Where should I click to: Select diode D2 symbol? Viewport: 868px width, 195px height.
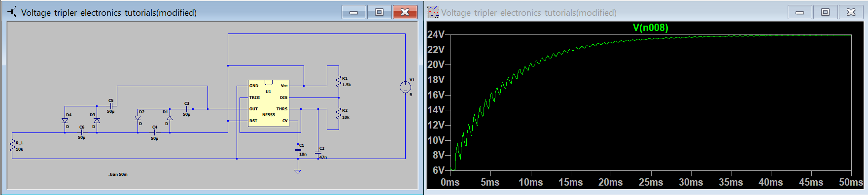pyautogui.click(x=138, y=118)
